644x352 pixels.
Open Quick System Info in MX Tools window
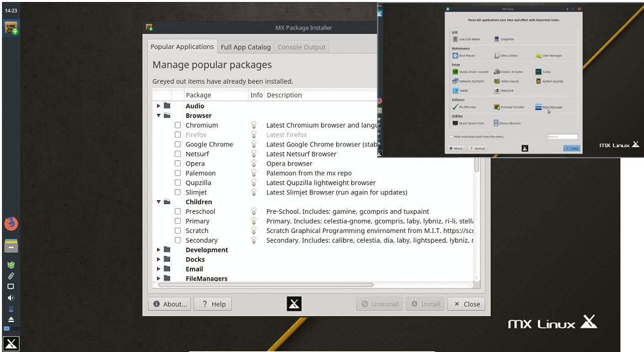coord(468,123)
